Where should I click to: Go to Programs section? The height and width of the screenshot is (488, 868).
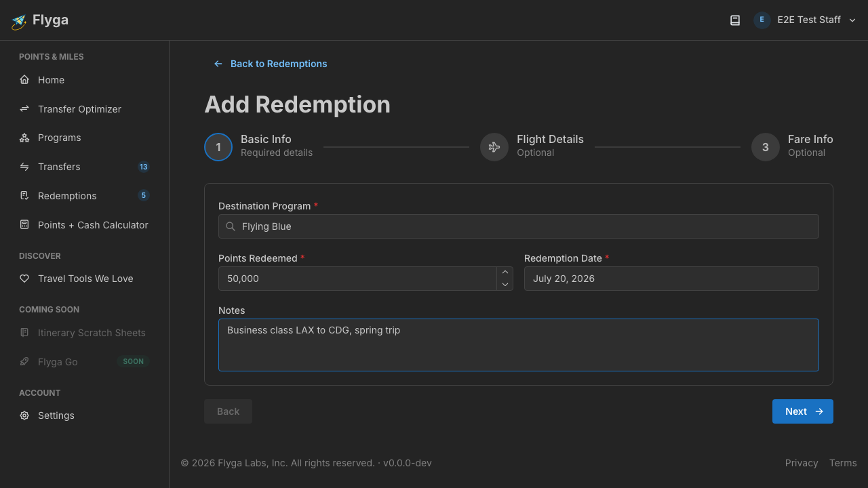(84, 138)
